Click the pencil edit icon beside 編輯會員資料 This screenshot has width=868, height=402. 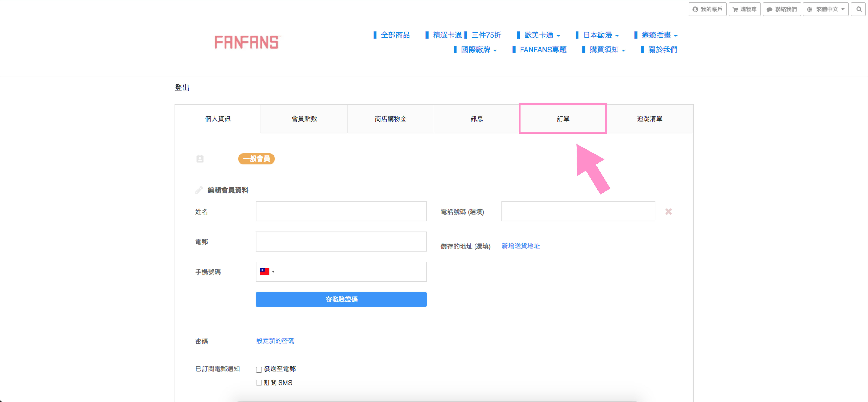point(199,190)
